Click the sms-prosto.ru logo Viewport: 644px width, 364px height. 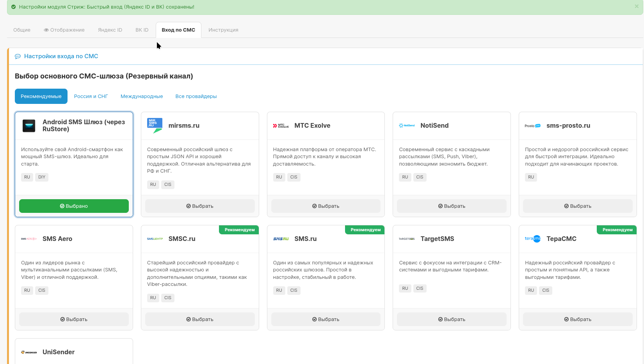click(532, 126)
